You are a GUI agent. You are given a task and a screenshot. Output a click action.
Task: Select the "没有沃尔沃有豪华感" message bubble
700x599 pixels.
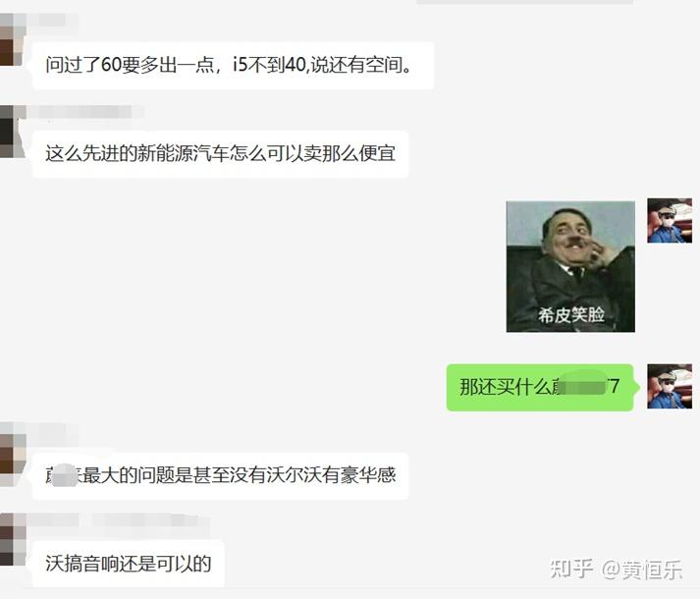point(221,475)
